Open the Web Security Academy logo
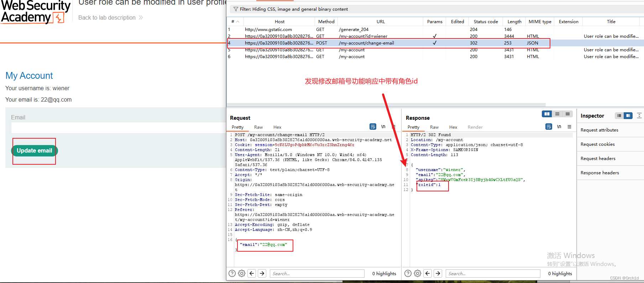This screenshot has width=644, height=283. click(x=36, y=12)
